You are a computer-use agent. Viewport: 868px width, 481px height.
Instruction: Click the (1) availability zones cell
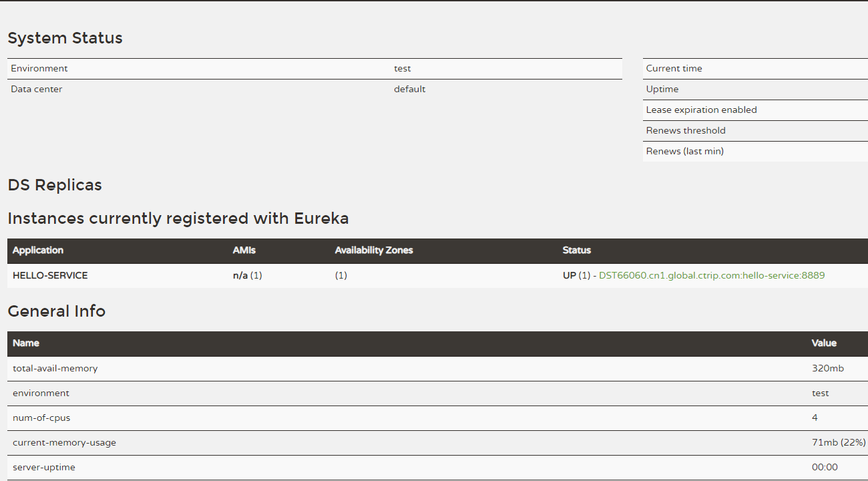pyautogui.click(x=341, y=275)
